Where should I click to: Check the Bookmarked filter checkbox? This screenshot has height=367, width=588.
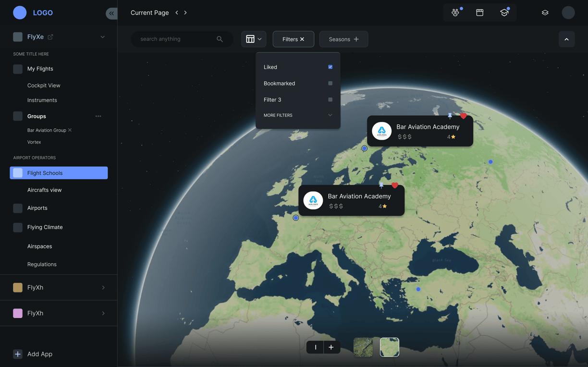click(x=330, y=83)
